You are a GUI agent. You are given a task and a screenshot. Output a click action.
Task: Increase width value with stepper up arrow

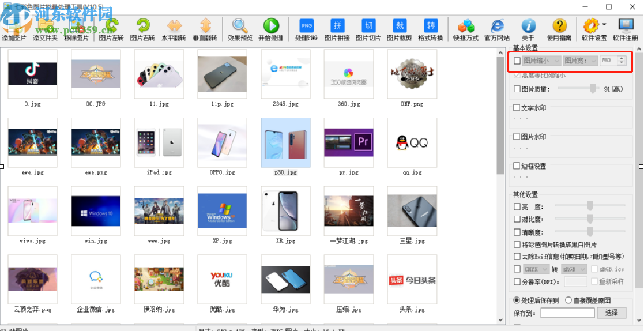(622, 58)
